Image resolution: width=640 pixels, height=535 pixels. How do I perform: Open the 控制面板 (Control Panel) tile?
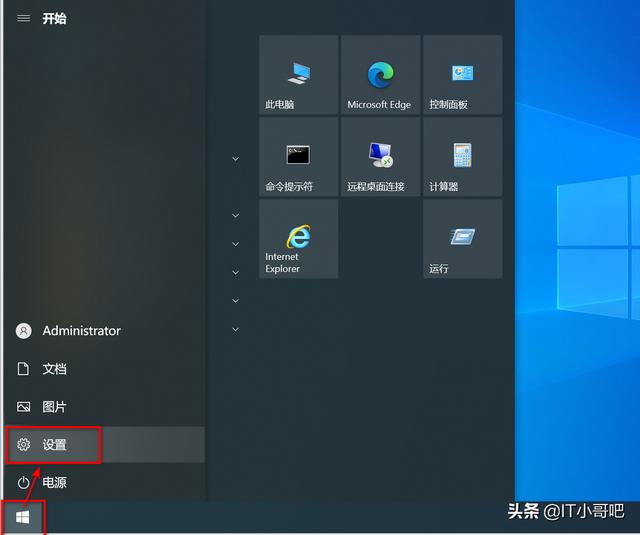pyautogui.click(x=462, y=75)
